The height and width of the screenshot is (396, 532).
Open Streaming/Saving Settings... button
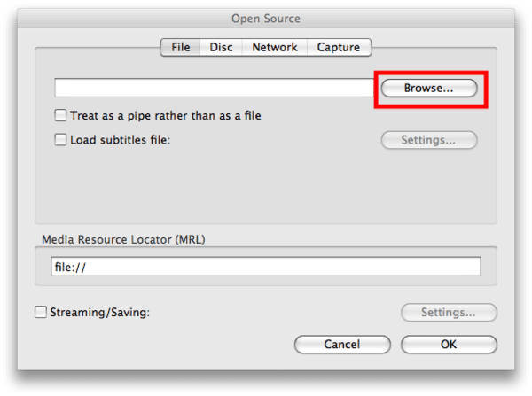coord(449,312)
